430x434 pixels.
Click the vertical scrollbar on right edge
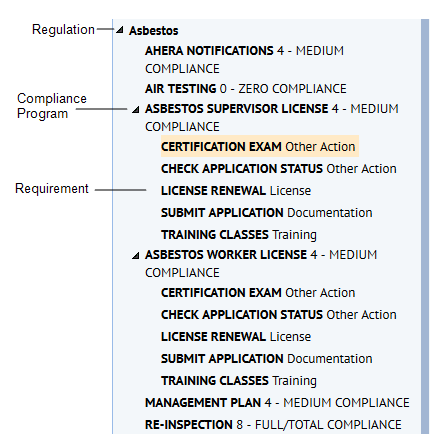click(425, 227)
